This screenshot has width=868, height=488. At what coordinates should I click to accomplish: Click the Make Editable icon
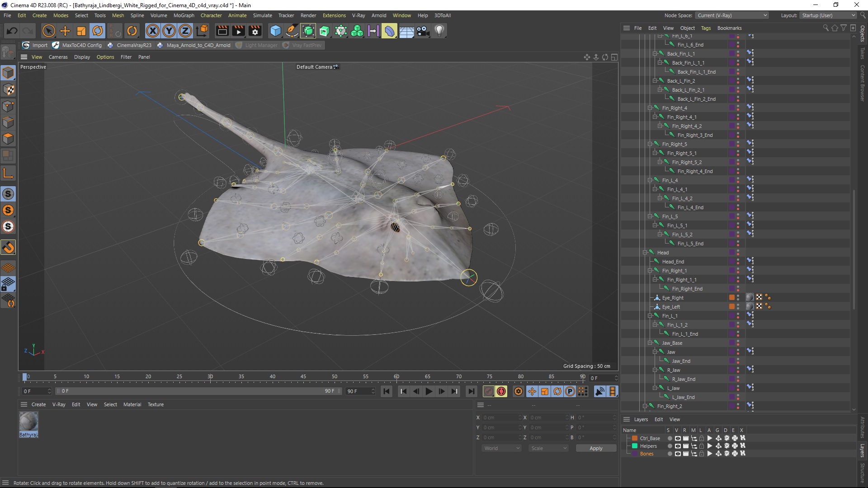coord(8,53)
